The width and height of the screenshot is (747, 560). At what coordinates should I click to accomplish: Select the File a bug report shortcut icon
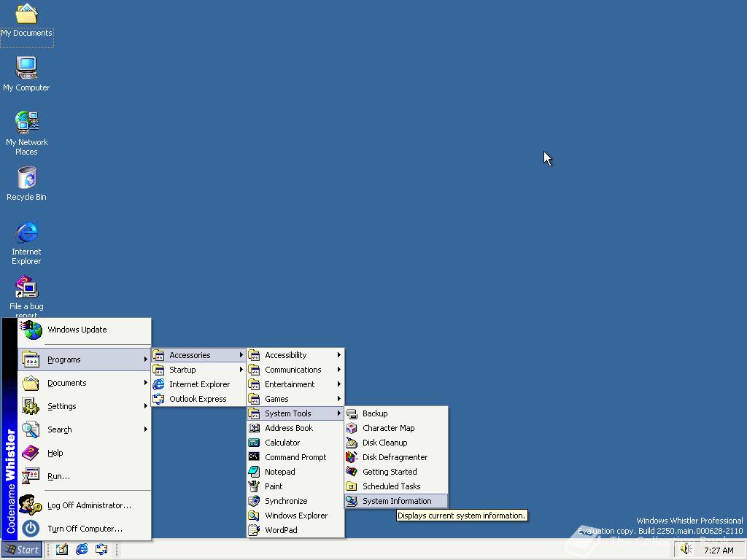26,287
